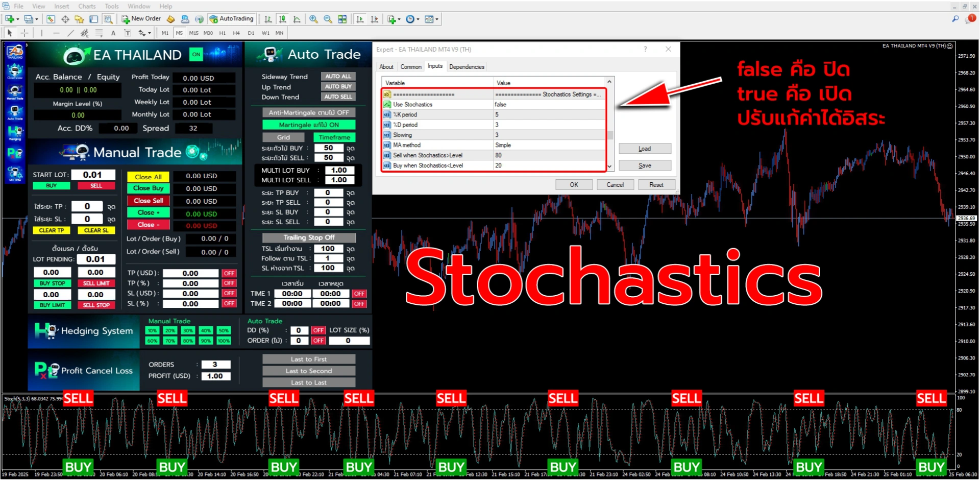The height and width of the screenshot is (480, 980).
Task: Select the text label tool (A)
Action: (113, 33)
